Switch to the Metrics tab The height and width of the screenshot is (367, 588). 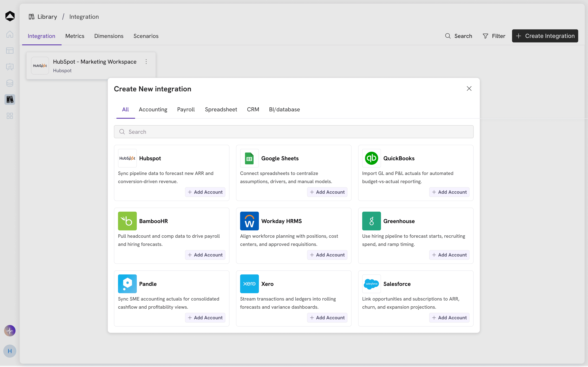[x=75, y=36]
